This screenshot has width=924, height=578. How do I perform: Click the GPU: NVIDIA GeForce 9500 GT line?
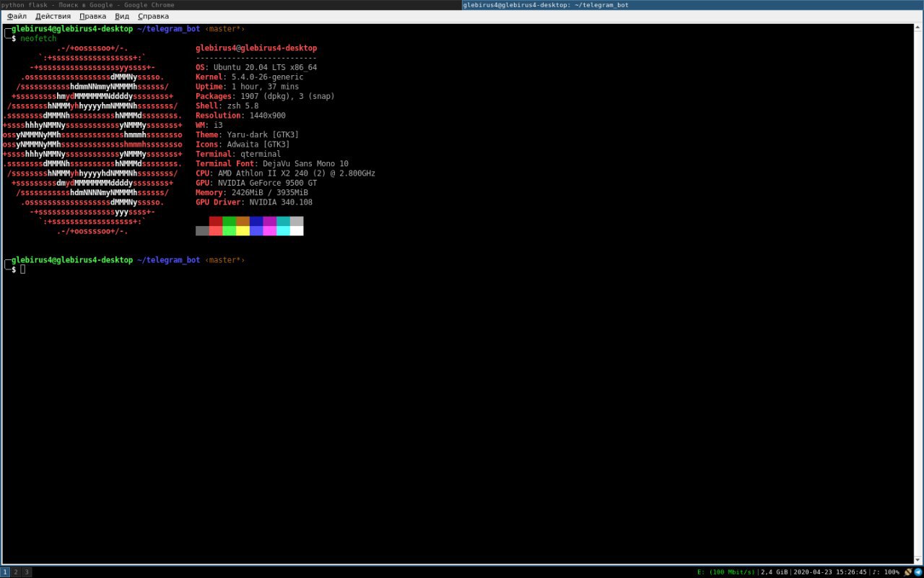click(x=256, y=183)
